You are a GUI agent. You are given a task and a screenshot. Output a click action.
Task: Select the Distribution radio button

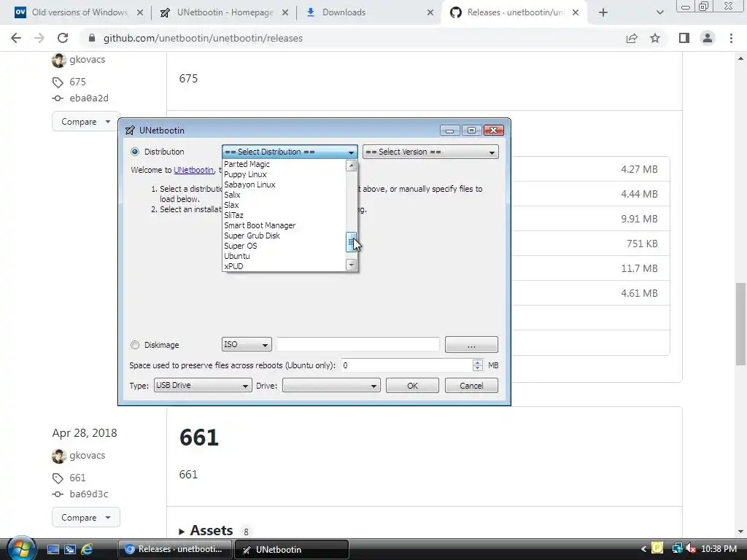click(135, 152)
